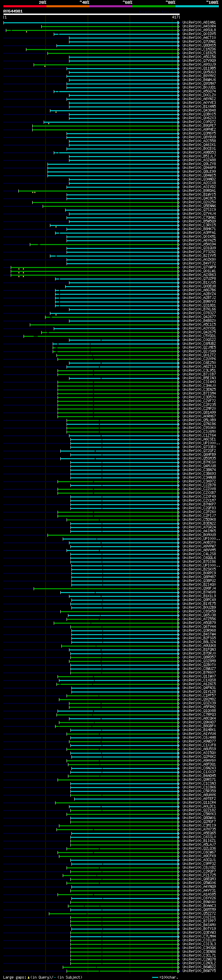Open hit UniRef100_Q8DHS5
This screenshot has width=222, height=980.
[199, 45]
